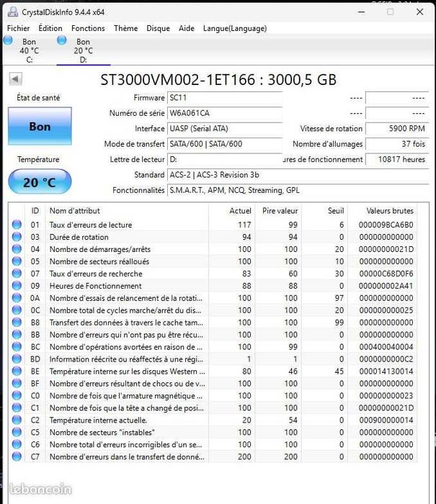Click status orb for attribute BD row

(17, 359)
